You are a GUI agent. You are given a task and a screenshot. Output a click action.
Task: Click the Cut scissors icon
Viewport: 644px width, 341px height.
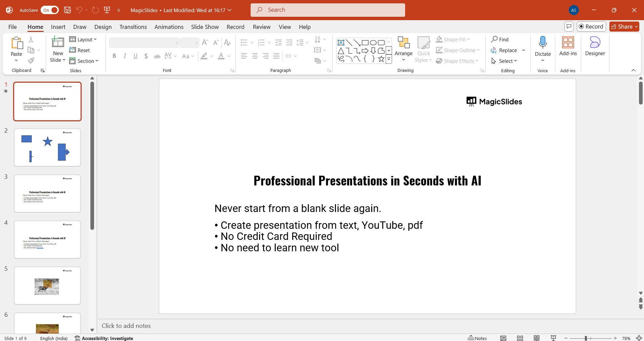(31, 40)
